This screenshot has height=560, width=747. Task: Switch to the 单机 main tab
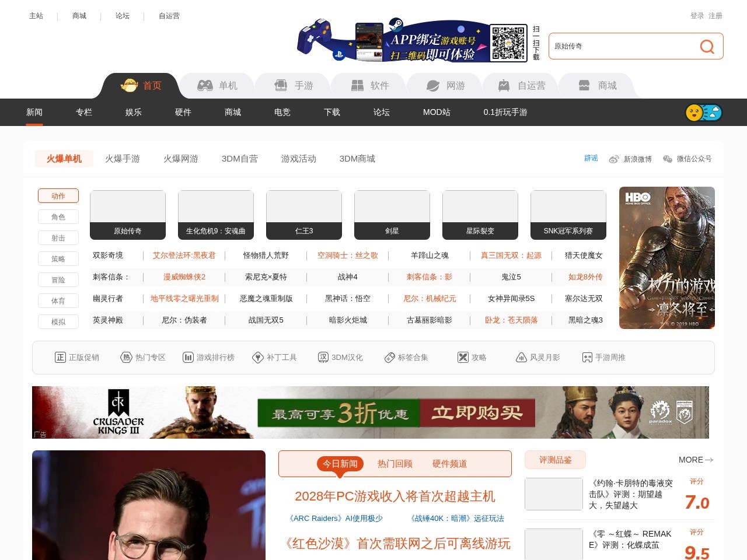217,86
